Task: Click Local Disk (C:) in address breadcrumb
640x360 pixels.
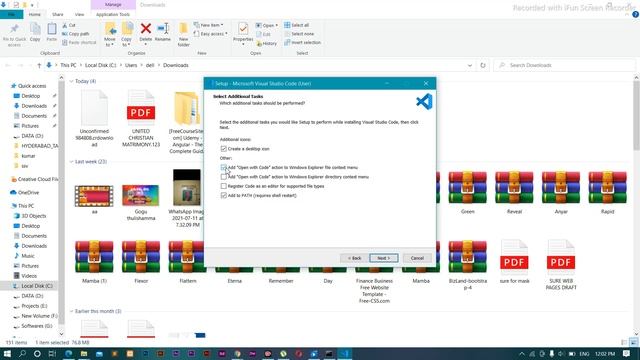Action: [x=100, y=65]
